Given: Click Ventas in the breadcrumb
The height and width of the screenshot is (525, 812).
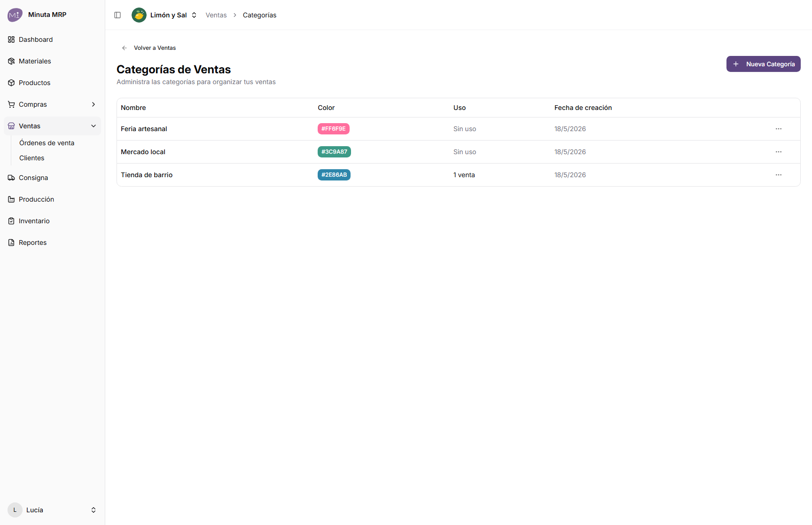Looking at the screenshot, I should click(x=216, y=15).
